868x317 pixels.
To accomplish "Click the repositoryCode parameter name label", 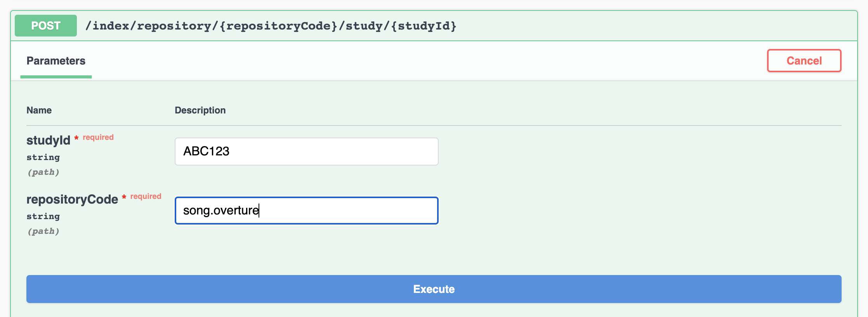I will tap(71, 199).
